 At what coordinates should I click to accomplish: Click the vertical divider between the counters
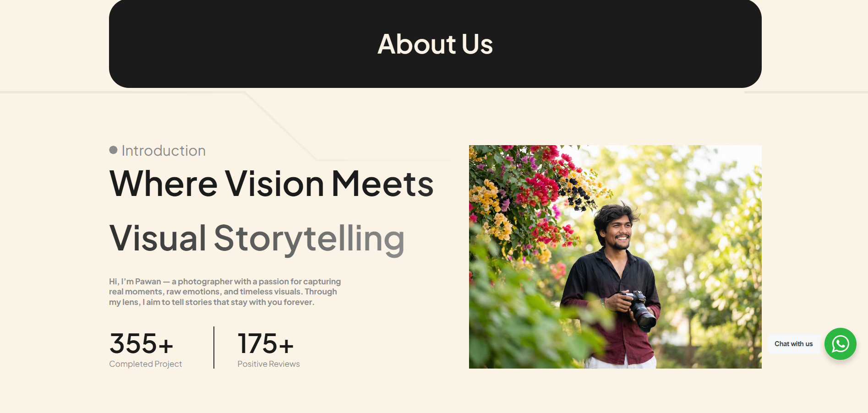[x=214, y=347]
